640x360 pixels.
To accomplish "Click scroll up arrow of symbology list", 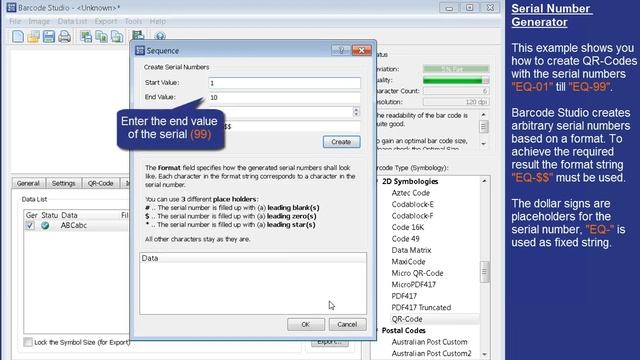I will pos(484,181).
